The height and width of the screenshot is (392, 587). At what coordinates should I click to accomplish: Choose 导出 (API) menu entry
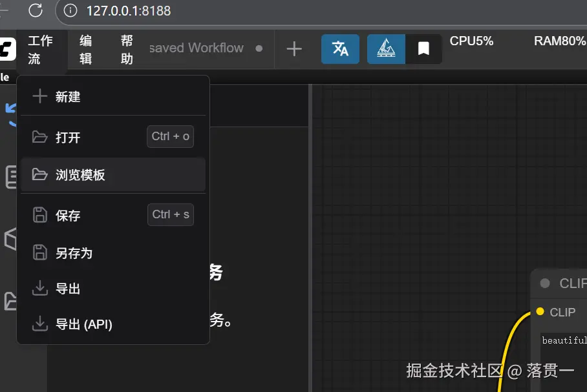[x=113, y=324]
